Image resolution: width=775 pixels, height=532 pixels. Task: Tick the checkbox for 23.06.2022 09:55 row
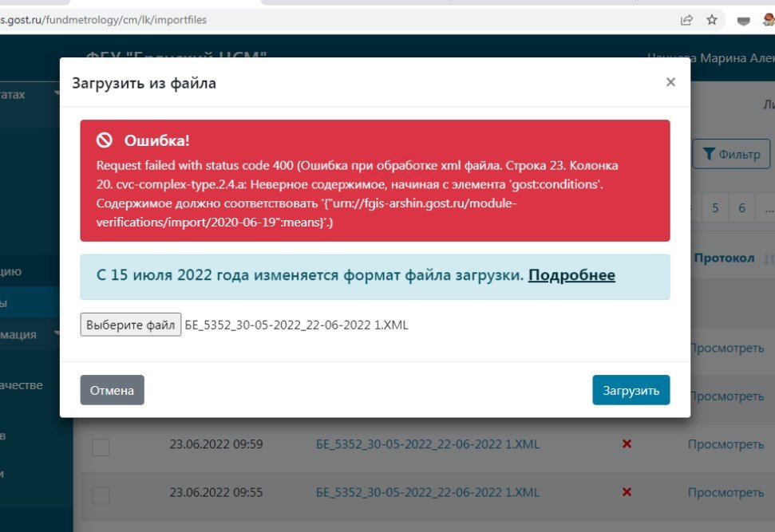(x=101, y=495)
